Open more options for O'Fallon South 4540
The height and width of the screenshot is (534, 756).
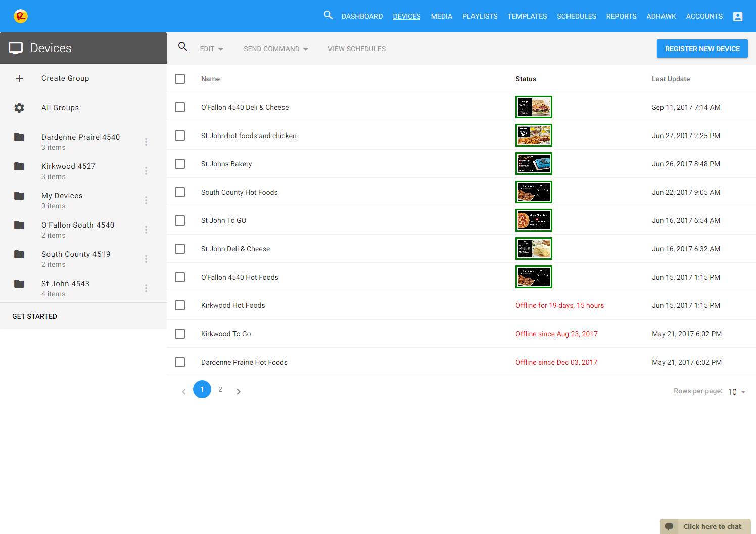point(146,230)
